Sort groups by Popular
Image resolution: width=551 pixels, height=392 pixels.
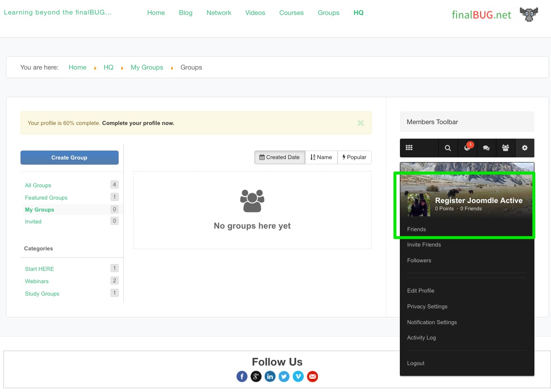pyautogui.click(x=354, y=157)
